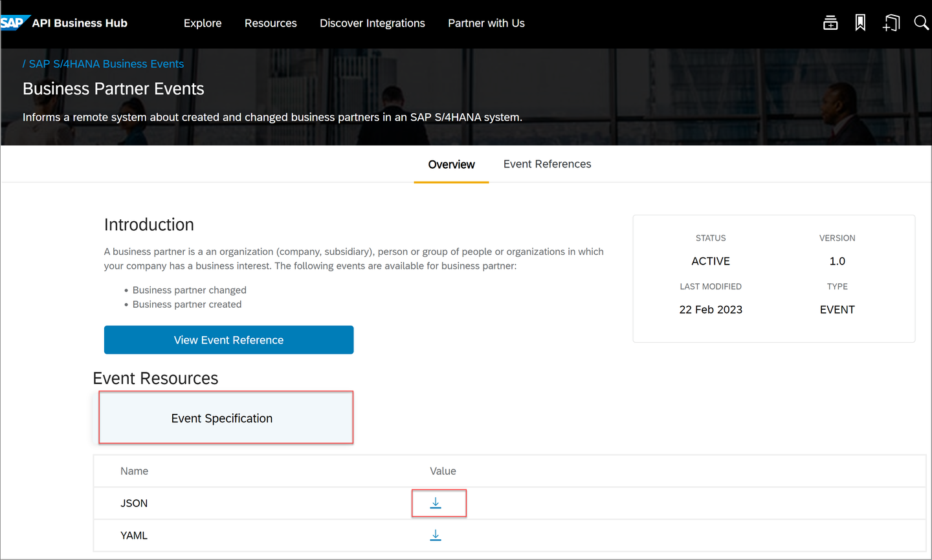
Task: Click the EVENT type value
Action: 838,310
